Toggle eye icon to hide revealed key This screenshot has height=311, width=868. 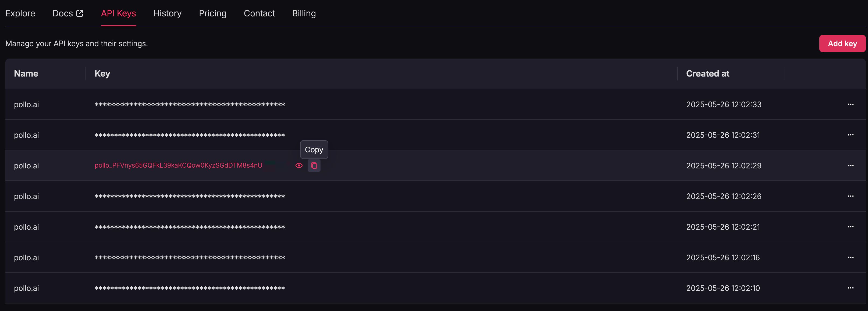point(299,166)
